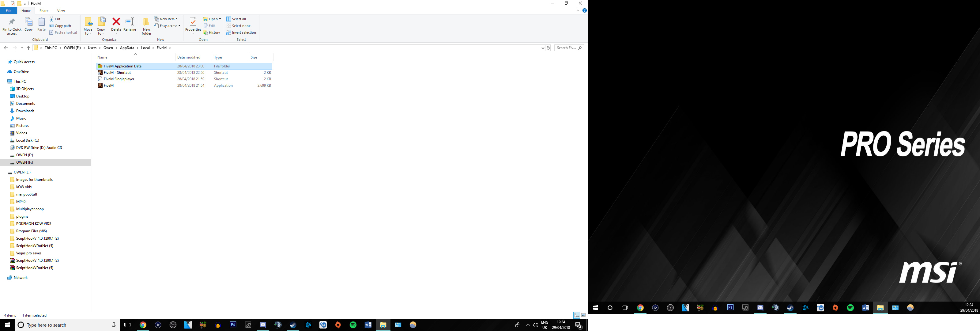Click Invert selection in the ribbon
This screenshot has height=331, width=980.
[241, 33]
